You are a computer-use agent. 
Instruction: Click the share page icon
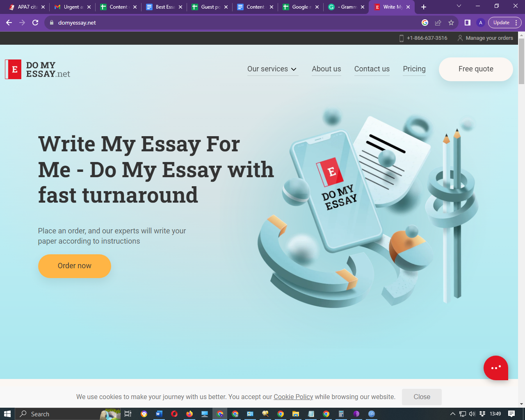[438, 23]
